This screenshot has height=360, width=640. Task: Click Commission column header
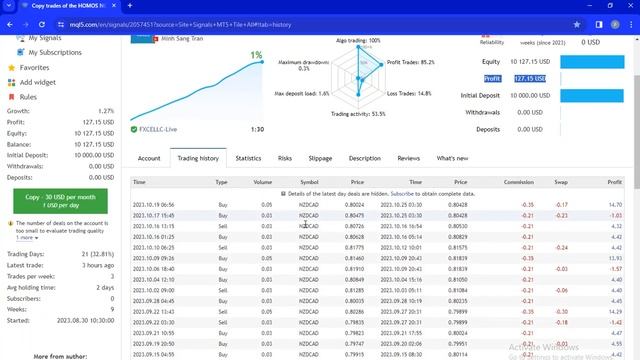(518, 182)
